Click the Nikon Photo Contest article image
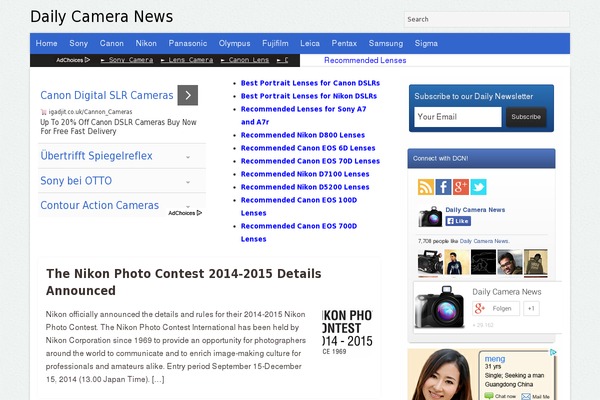Screen dimensions: 600x400 click(x=347, y=332)
